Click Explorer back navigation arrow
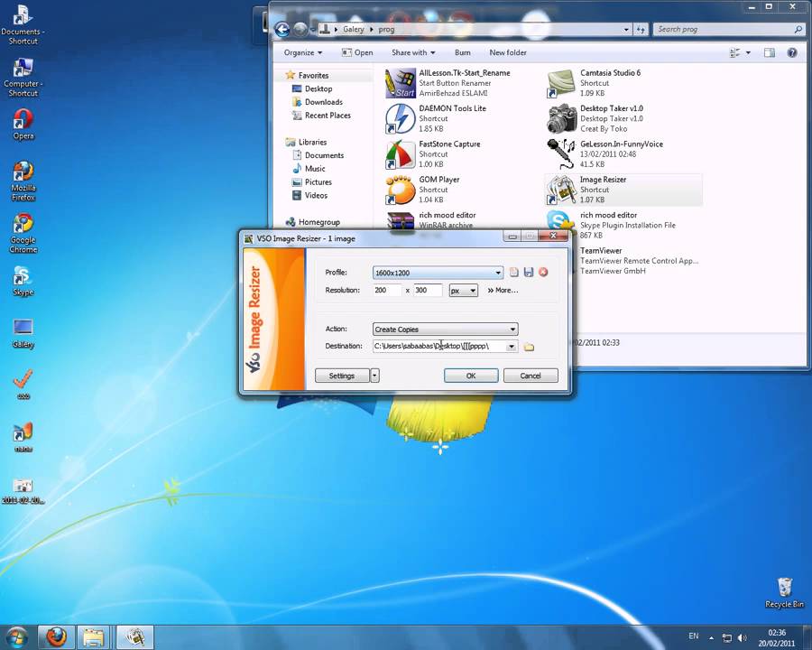The width and height of the screenshot is (812, 650). point(282,30)
